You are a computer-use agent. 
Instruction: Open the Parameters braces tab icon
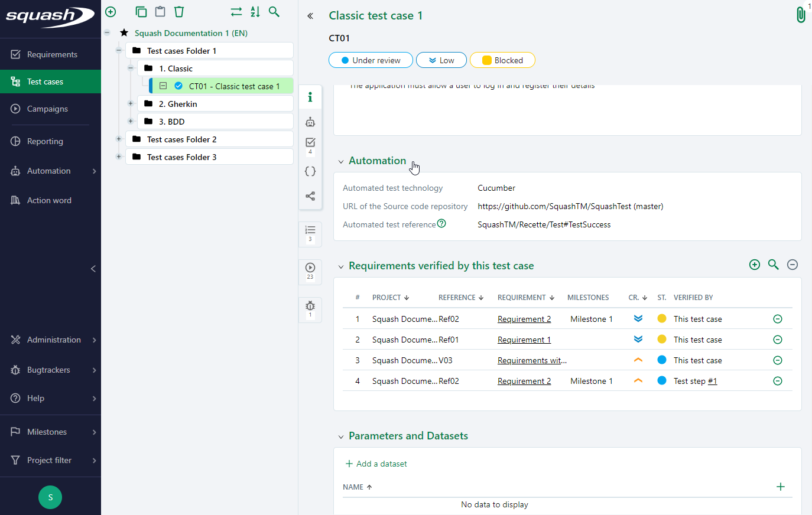pyautogui.click(x=310, y=171)
